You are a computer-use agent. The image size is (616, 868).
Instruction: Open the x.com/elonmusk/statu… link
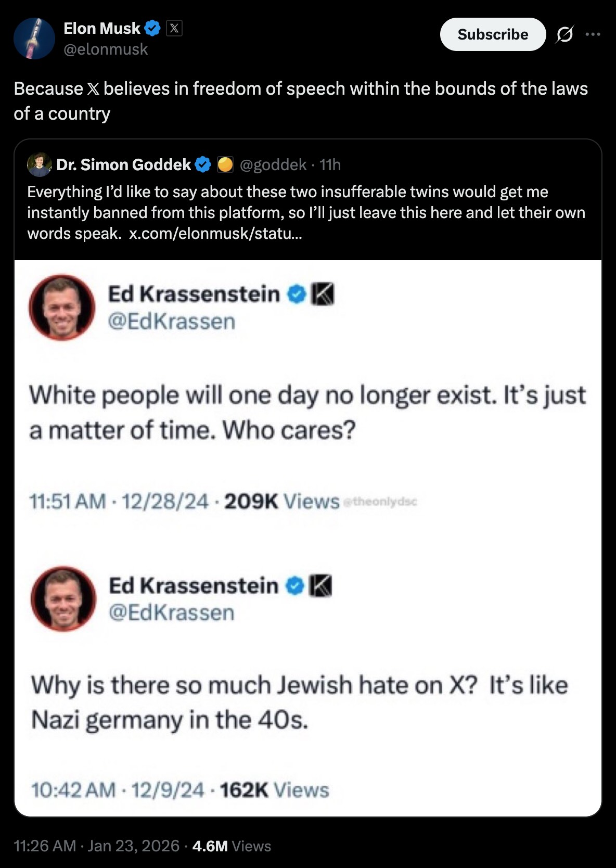coord(215,234)
